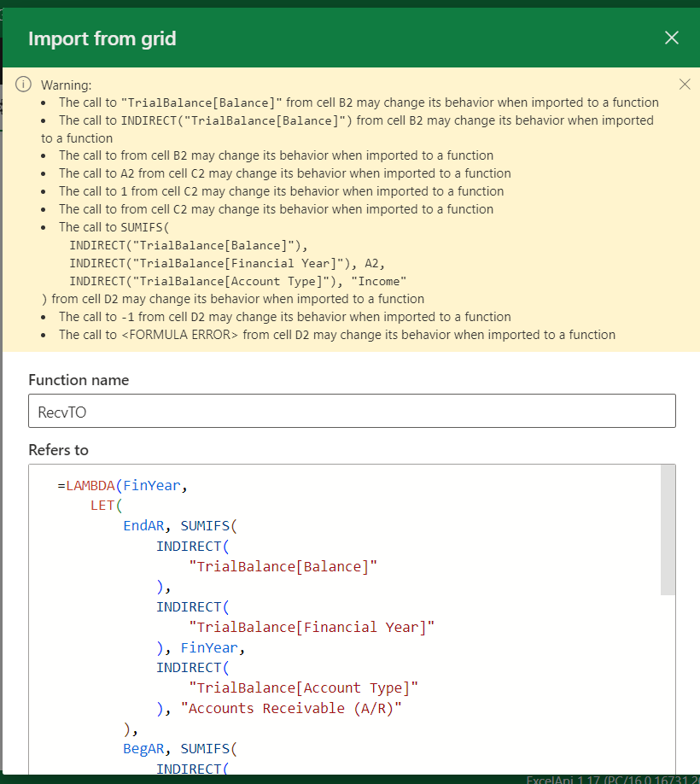The image size is (700, 784).
Task: Click the LET( line in the formula editor
Action: click(106, 506)
